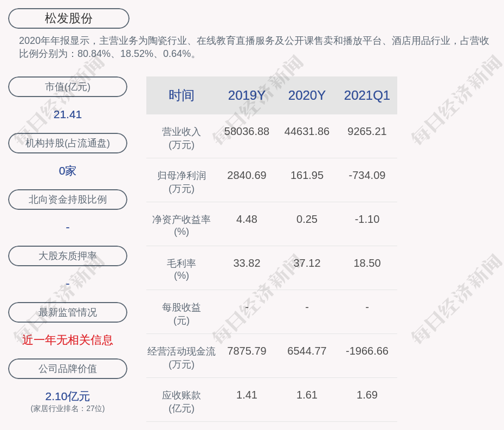Click the market value figure 21.41

68,114
